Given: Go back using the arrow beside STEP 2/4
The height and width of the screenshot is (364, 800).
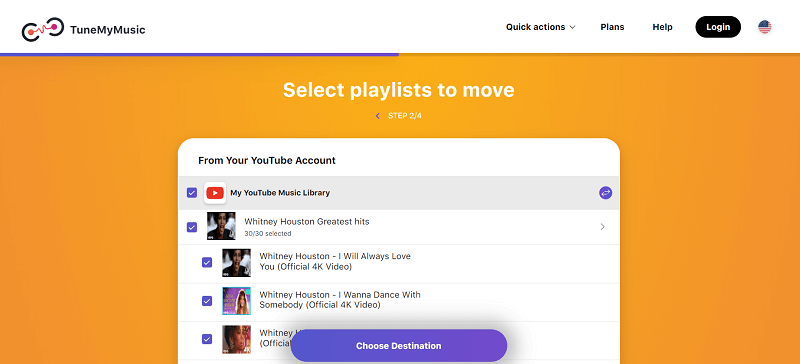Looking at the screenshot, I should [x=378, y=116].
